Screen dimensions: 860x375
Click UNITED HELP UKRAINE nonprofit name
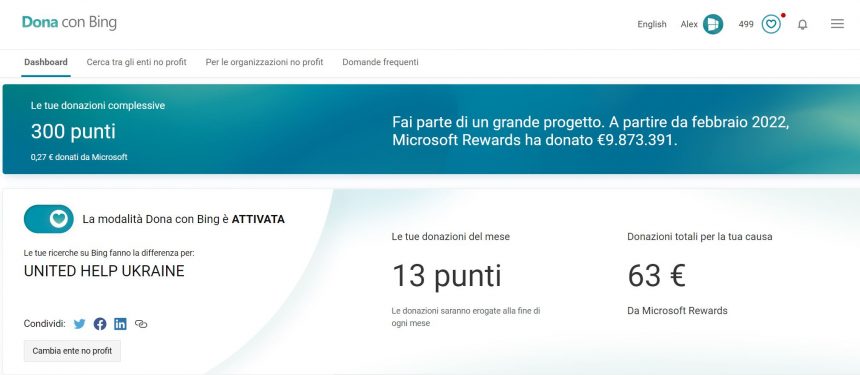(x=104, y=271)
